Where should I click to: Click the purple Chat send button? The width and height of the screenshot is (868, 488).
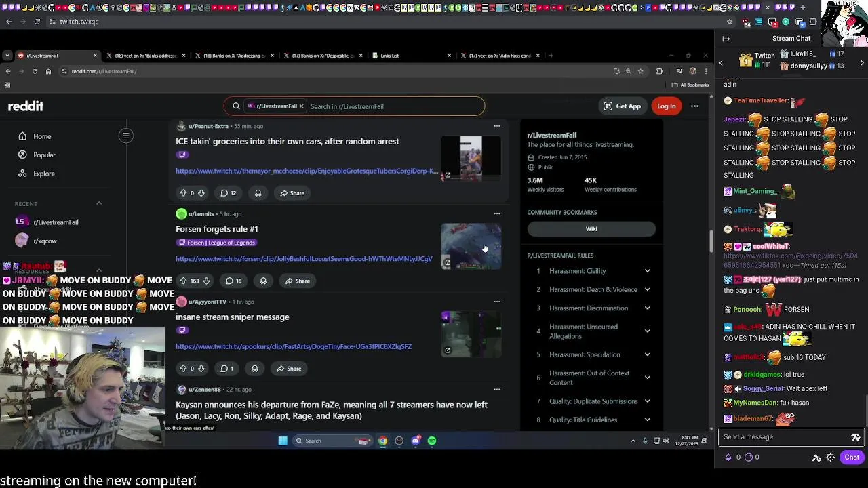pos(852,457)
